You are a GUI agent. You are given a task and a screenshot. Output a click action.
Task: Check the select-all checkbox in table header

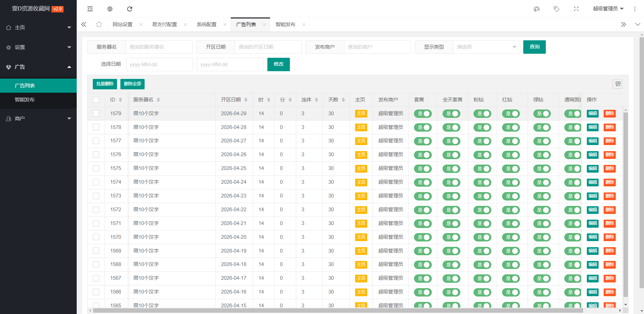coord(96,100)
